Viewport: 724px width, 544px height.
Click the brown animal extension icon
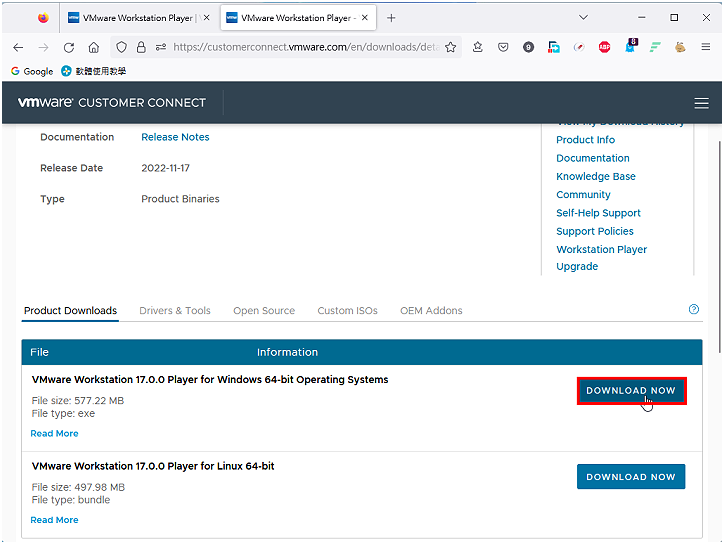coord(680,47)
